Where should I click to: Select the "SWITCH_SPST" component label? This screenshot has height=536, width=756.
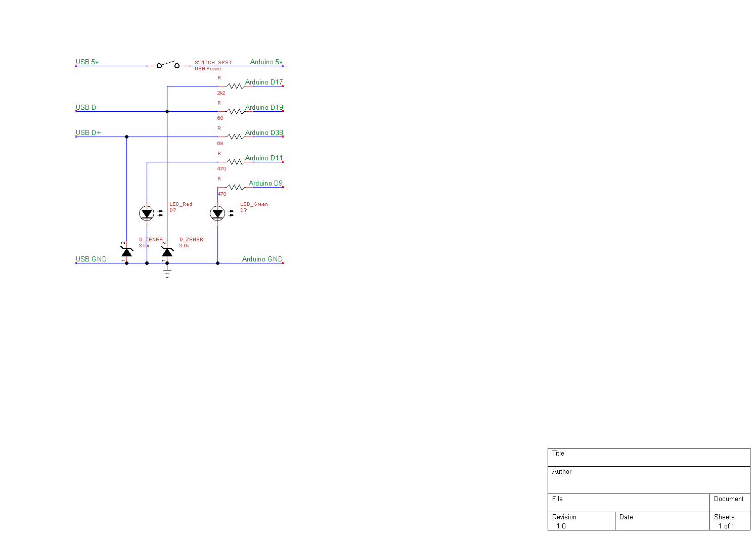click(213, 63)
